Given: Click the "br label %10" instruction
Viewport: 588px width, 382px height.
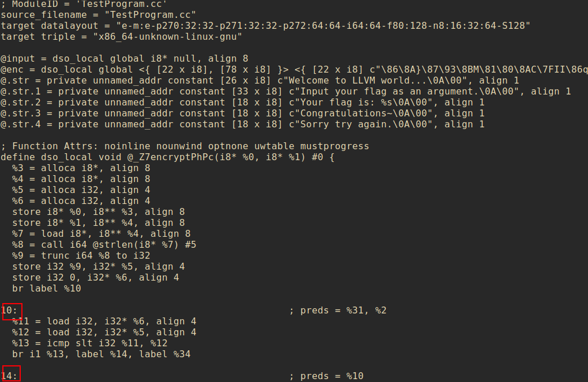Looking at the screenshot, I should point(46,288).
